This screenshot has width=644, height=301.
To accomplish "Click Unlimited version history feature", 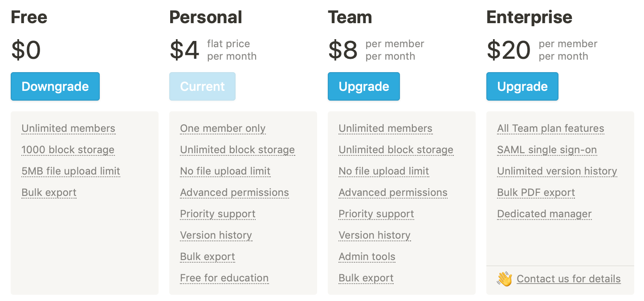I will pos(557,171).
